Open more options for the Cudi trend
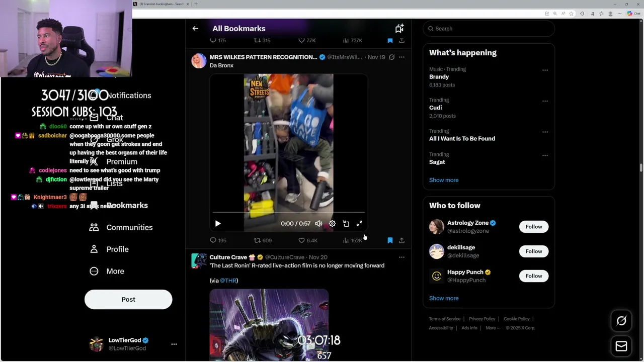This screenshot has height=362, width=644. (x=545, y=101)
